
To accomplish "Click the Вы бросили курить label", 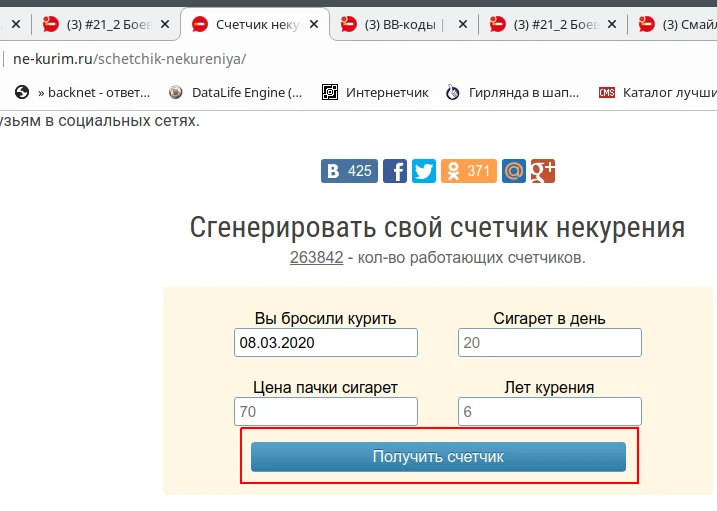I will (326, 318).
